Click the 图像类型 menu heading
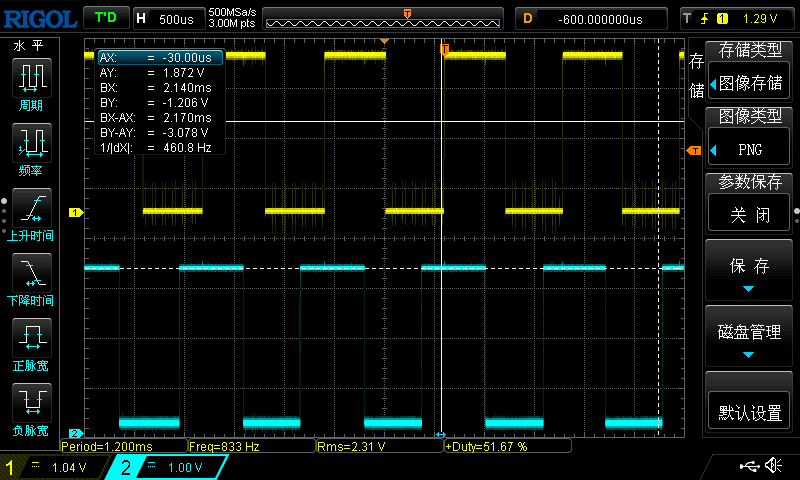Screen dimensions: 800x480 (749, 116)
